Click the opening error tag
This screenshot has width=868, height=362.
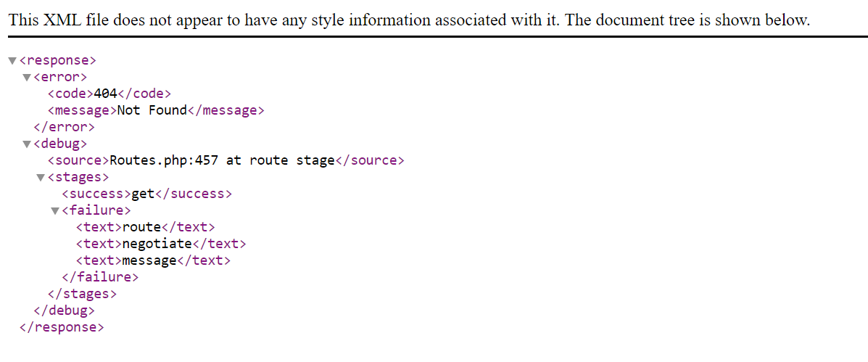[x=60, y=77]
